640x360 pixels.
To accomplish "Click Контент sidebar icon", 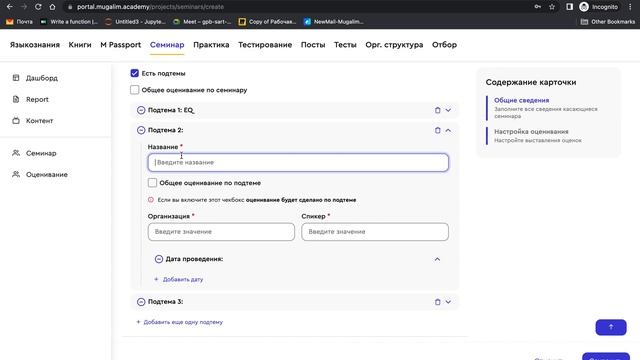I will click(16, 120).
